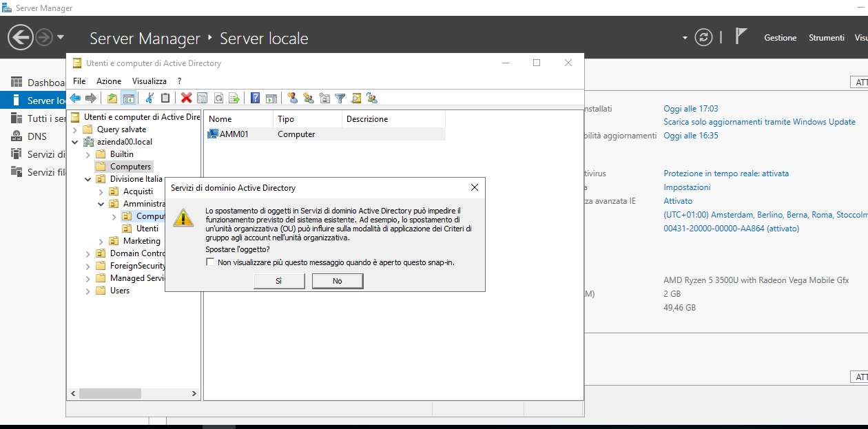Click the export list icon
This screenshot has height=429, width=868.
click(x=234, y=98)
